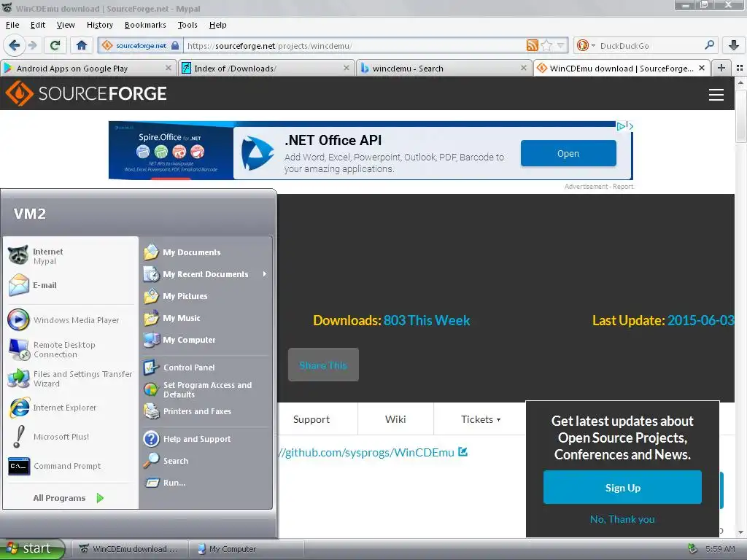This screenshot has width=747, height=560.
Task: Open E-mail from the Start menu
Action: coord(71,285)
